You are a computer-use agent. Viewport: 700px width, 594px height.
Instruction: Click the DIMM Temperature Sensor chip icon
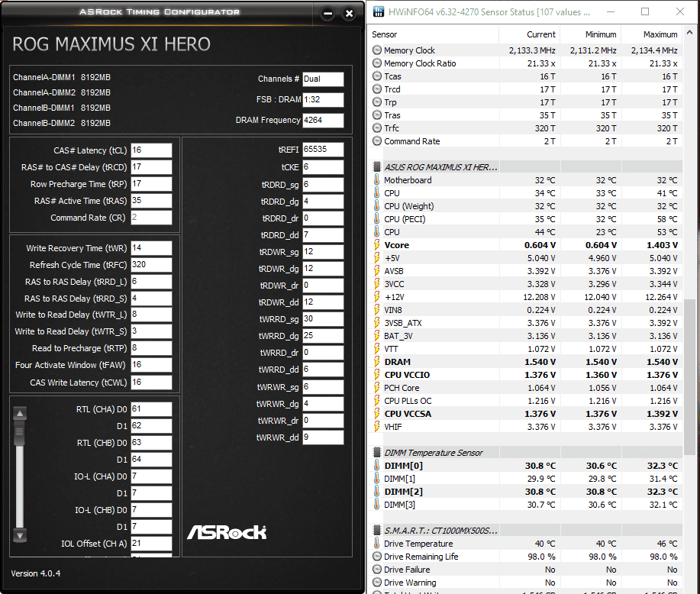tap(377, 453)
